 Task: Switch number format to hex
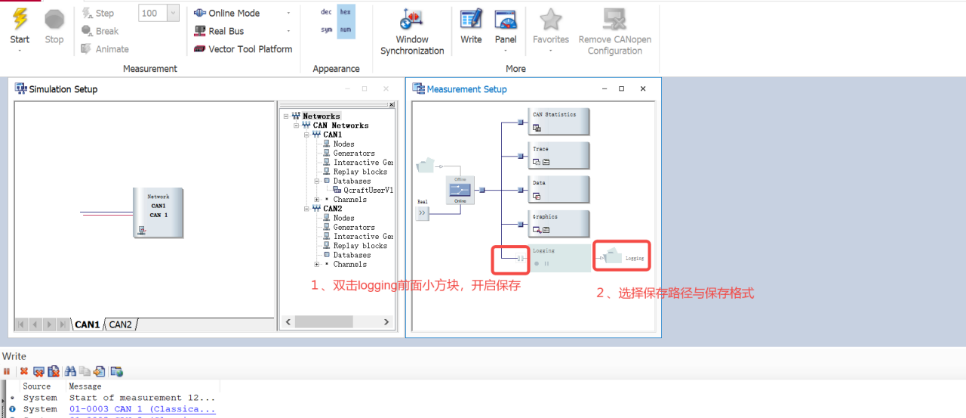(346, 12)
